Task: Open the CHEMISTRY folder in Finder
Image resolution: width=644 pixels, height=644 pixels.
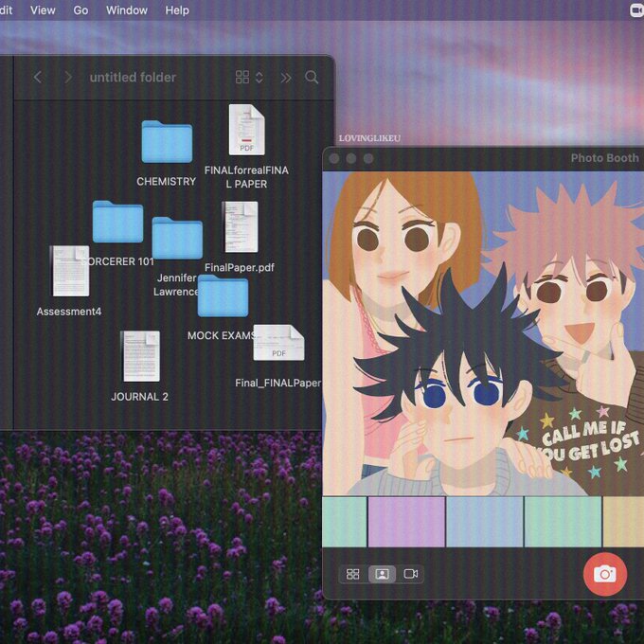Action: coord(167,142)
